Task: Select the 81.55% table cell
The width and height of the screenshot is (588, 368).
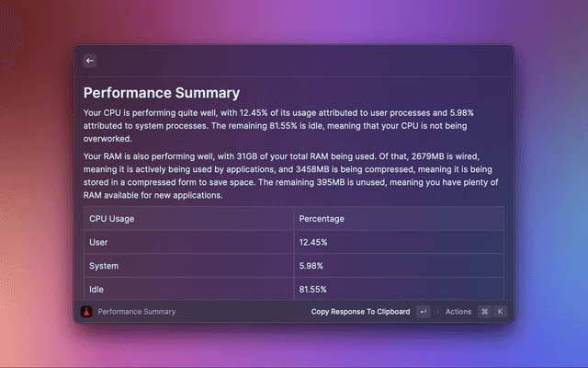Action: click(313, 289)
